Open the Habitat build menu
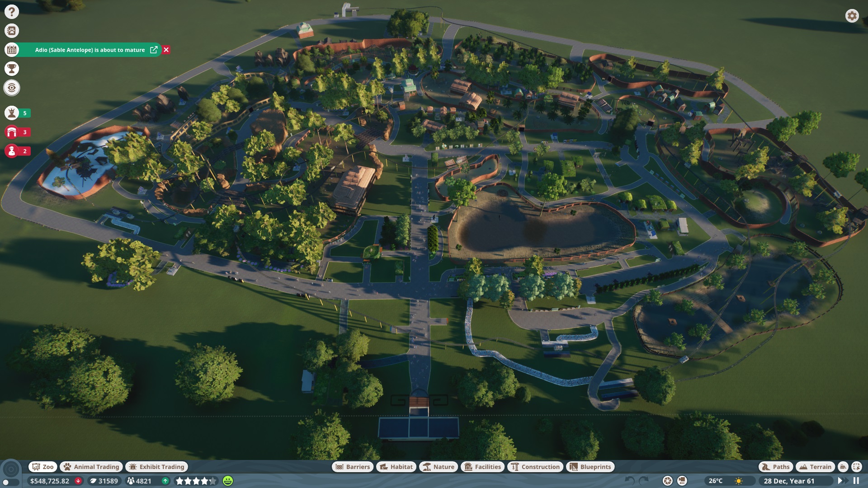Image resolution: width=868 pixels, height=488 pixels. [x=396, y=467]
